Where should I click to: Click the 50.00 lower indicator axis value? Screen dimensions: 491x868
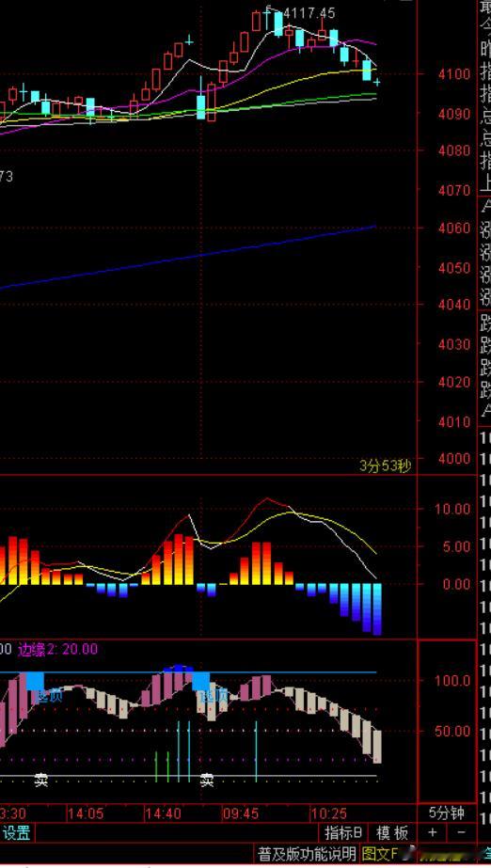point(452,732)
